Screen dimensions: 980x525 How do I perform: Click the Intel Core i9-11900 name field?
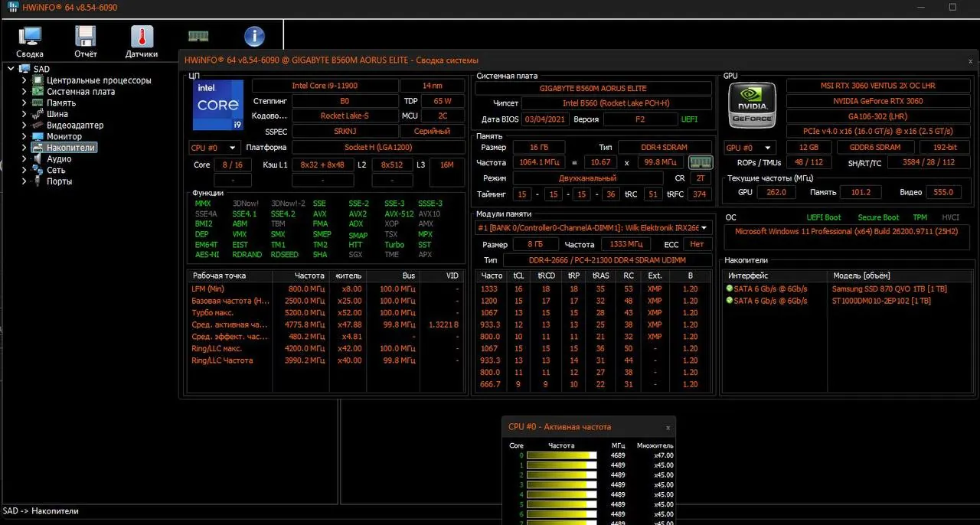tap(325, 86)
